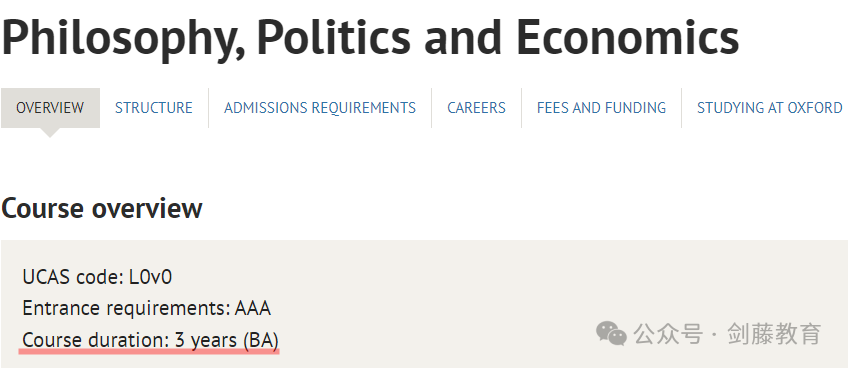Click the word Economics in the page title
The height and width of the screenshot is (368, 849).
pyautogui.click(x=628, y=37)
